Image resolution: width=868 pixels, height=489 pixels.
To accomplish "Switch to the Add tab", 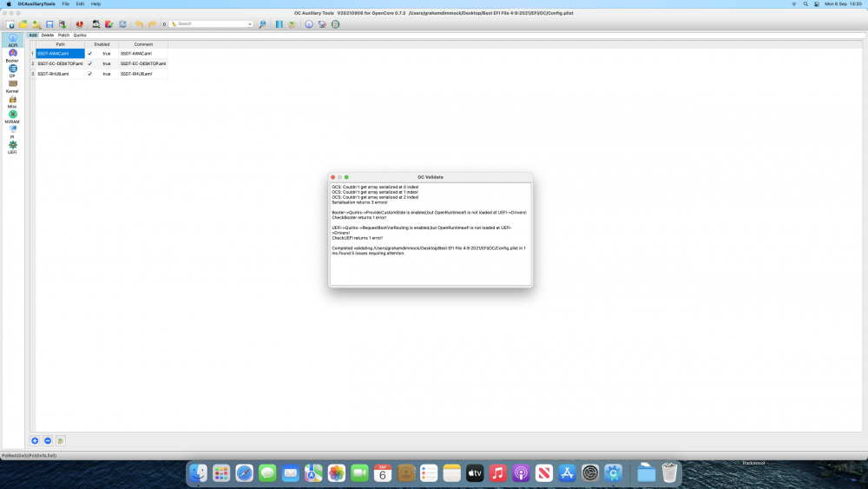I will tap(33, 35).
